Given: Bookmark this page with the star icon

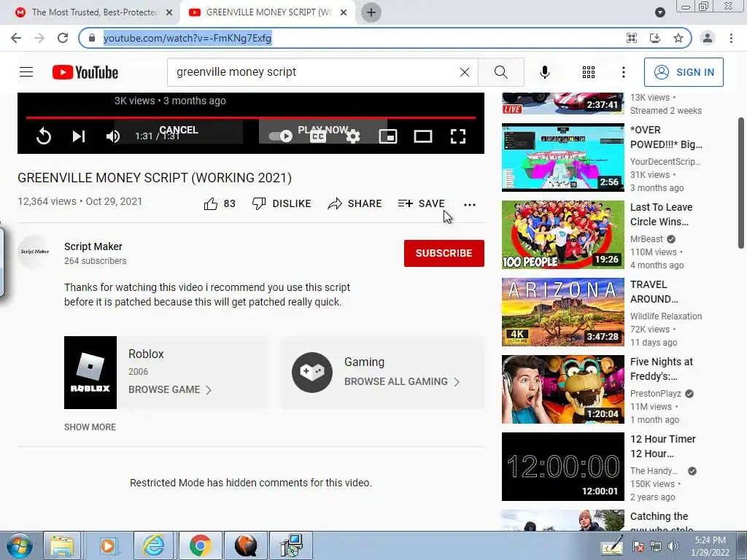Looking at the screenshot, I should (x=678, y=38).
